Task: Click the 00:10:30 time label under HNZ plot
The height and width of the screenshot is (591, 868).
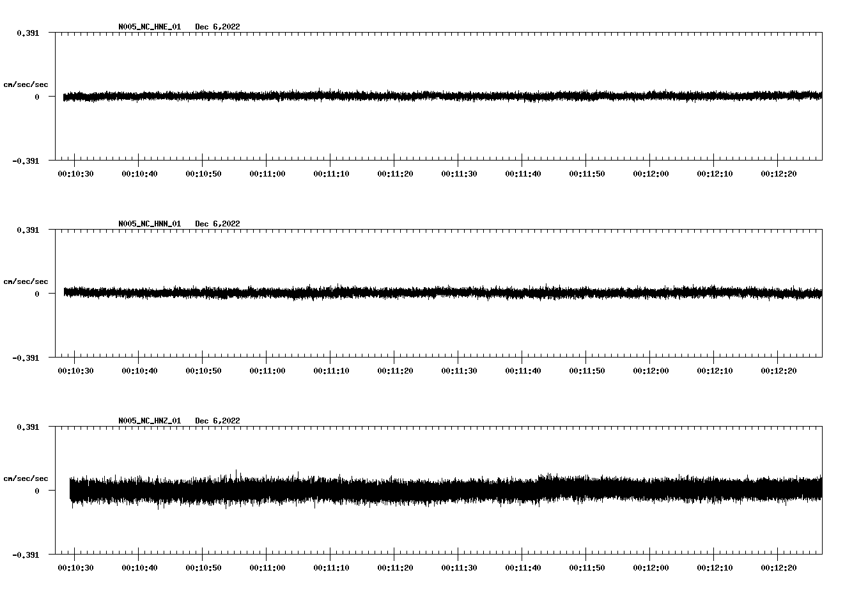Action: point(75,568)
